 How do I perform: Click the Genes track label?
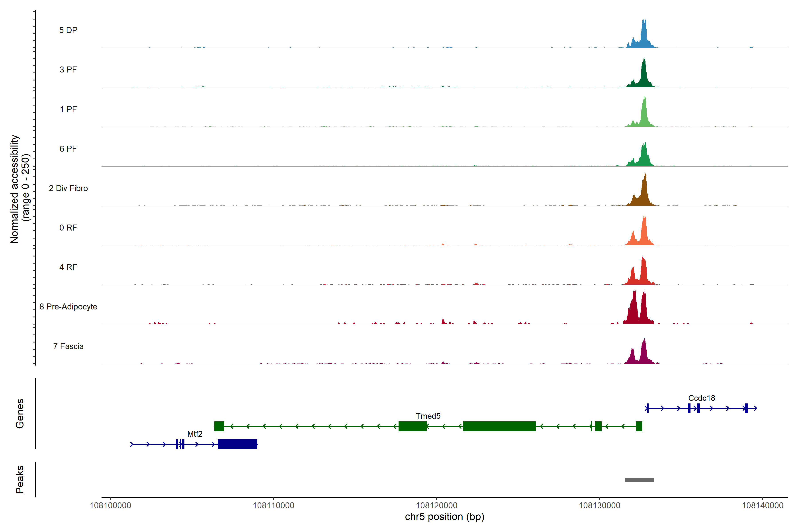20,414
